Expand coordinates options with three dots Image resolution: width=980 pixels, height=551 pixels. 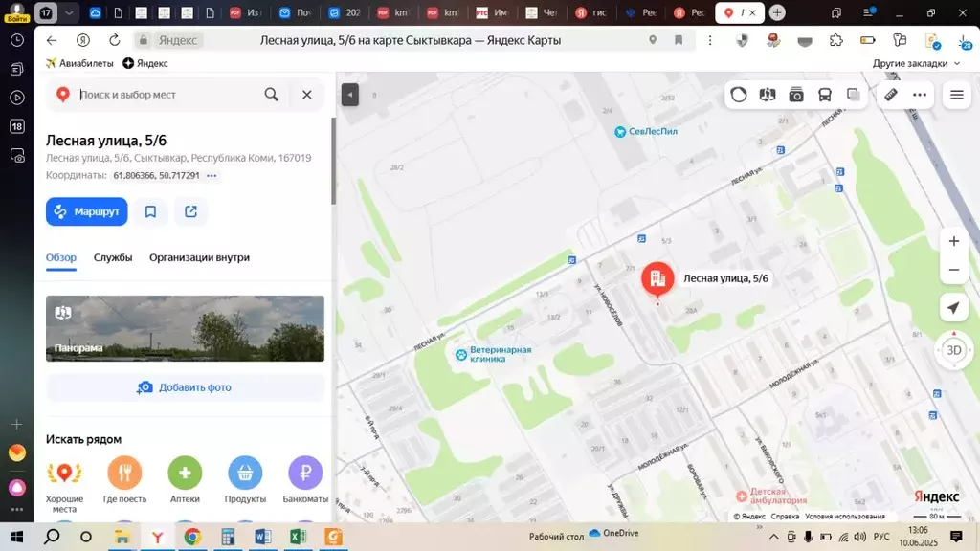(x=212, y=176)
